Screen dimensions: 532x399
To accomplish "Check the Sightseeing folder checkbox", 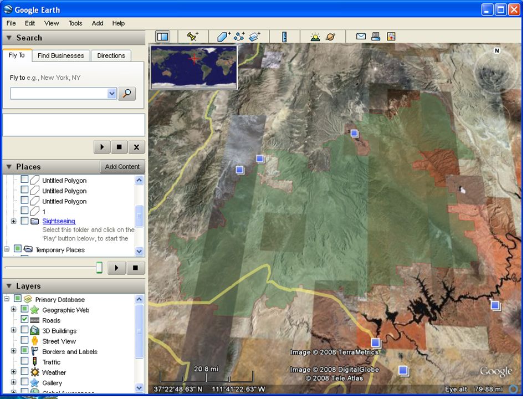I will (24, 221).
